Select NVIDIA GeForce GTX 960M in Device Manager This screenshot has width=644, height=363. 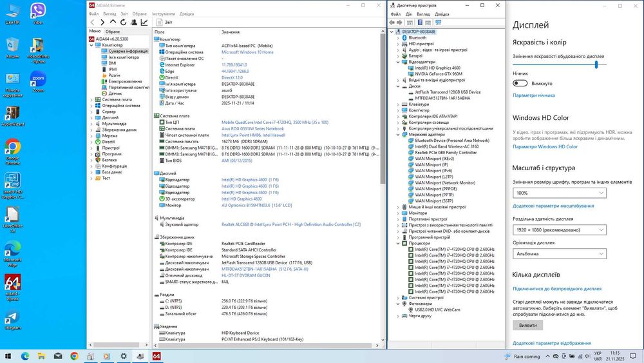tap(439, 74)
